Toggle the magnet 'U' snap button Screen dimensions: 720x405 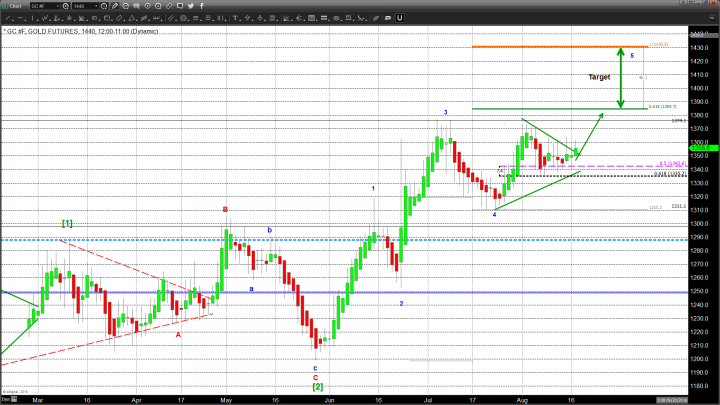tap(399, 18)
